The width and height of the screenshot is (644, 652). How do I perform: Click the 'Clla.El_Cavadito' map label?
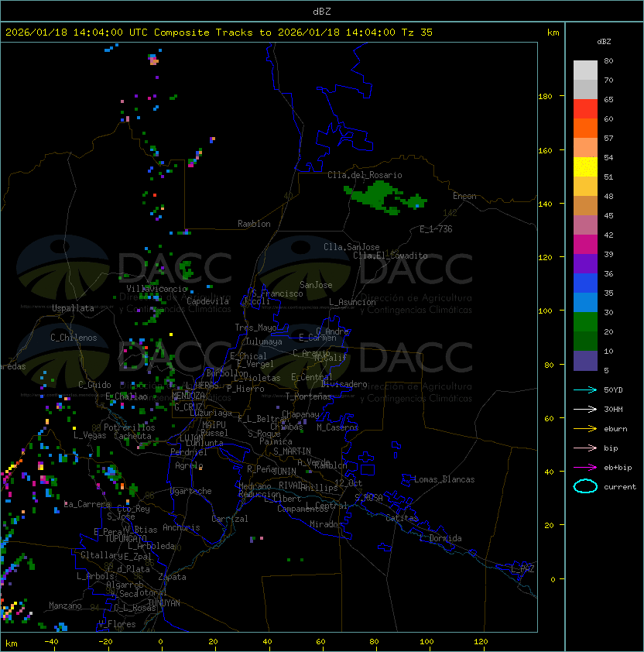390,256
